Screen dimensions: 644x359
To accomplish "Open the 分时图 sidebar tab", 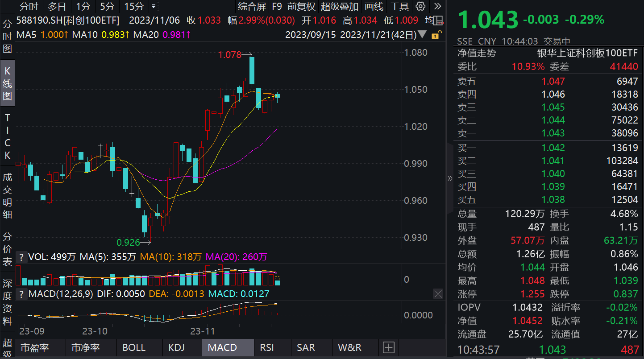I will pyautogui.click(x=8, y=36).
